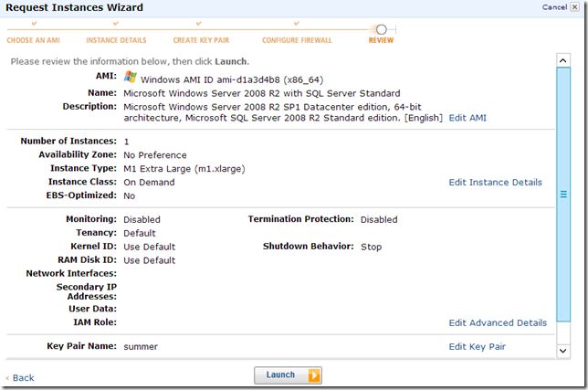This screenshot has width=588, height=390.
Task: Click the No Preference availability zone value
Action: pos(155,155)
